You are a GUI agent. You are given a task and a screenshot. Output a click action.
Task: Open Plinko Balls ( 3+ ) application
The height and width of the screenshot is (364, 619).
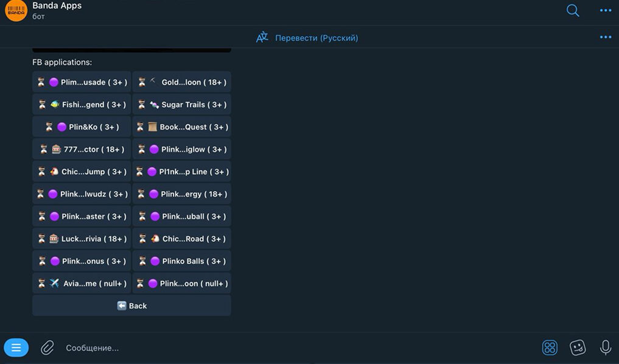[x=181, y=261]
